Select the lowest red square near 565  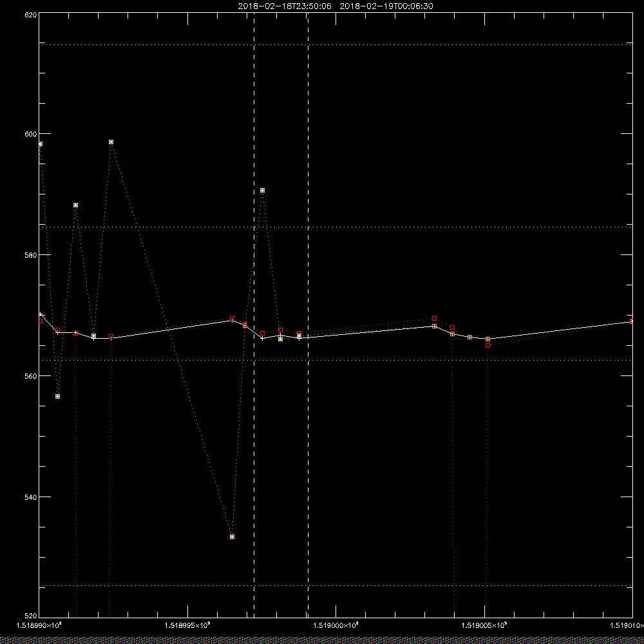pos(488,346)
